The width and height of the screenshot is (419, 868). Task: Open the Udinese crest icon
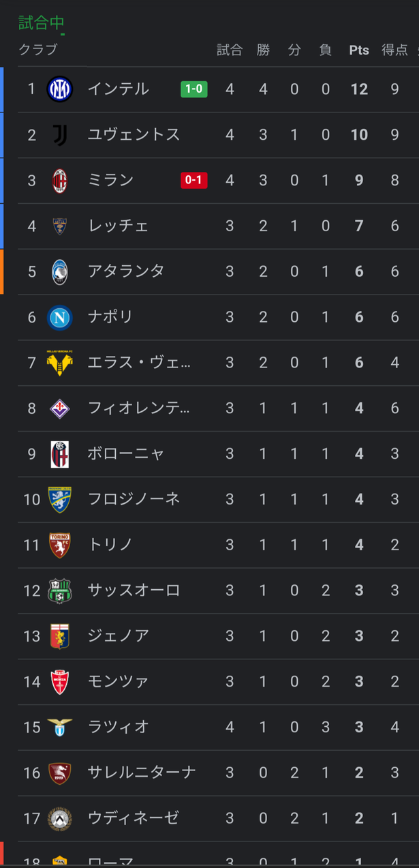point(59,818)
